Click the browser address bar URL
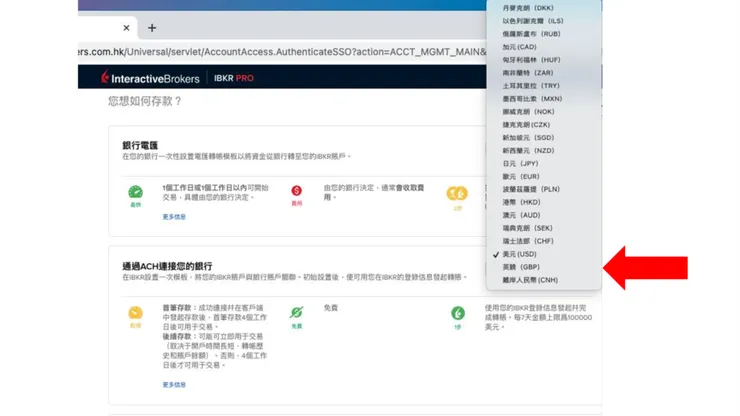The width and height of the screenshot is (740, 416). coord(282,52)
